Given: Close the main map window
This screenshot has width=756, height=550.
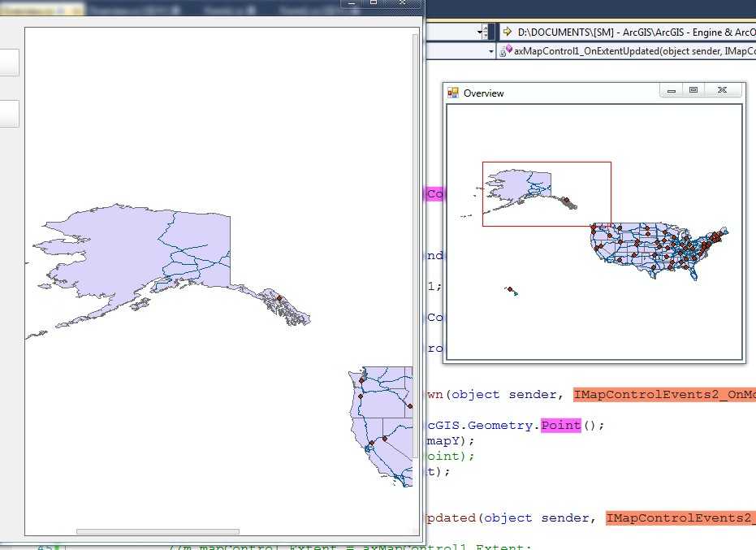Looking at the screenshot, I should click(x=403, y=3).
